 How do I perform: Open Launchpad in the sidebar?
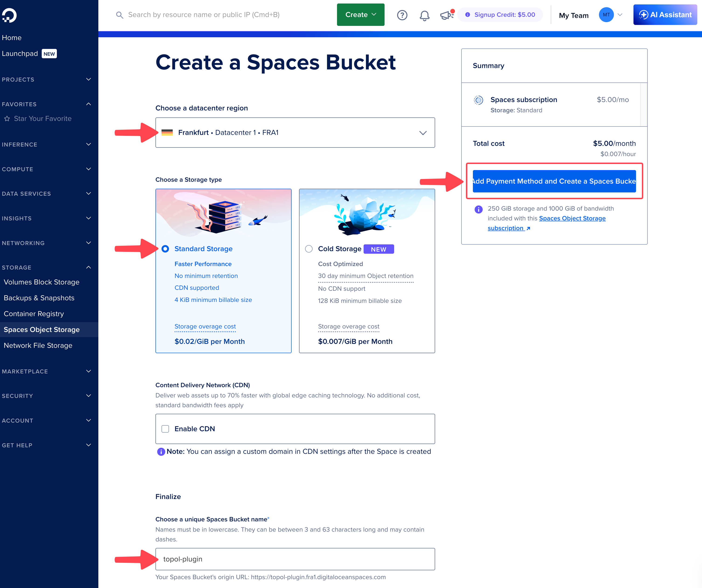point(20,54)
